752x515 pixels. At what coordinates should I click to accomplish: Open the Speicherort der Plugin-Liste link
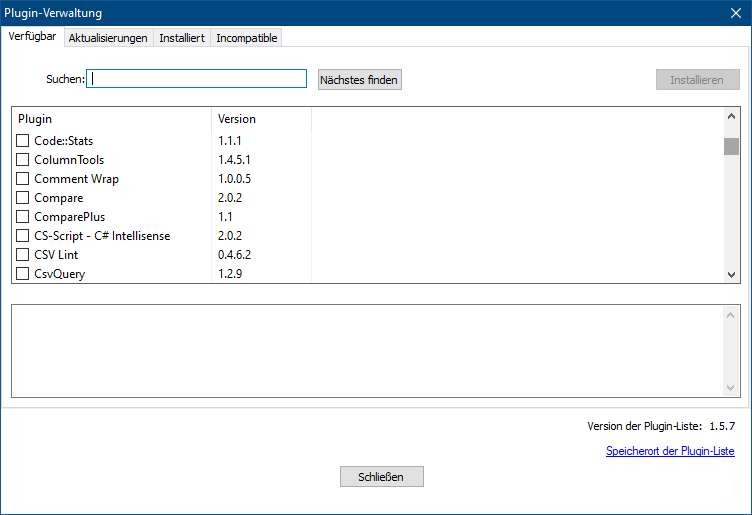click(x=670, y=451)
